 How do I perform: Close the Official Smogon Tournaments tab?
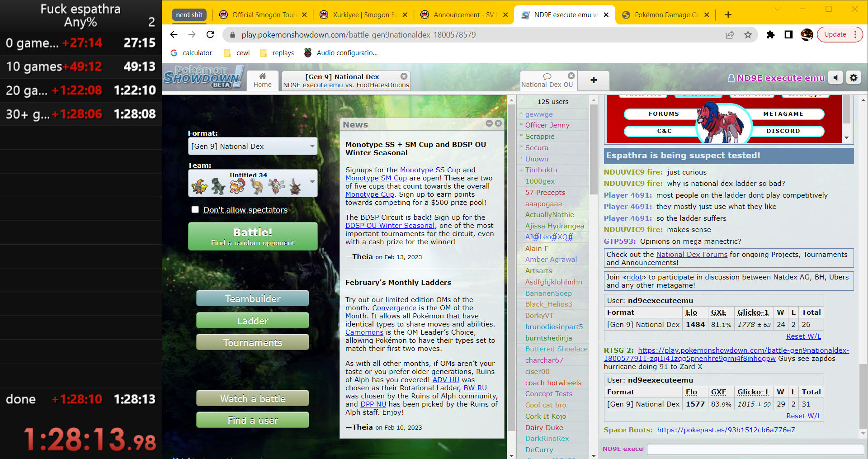tap(304, 15)
